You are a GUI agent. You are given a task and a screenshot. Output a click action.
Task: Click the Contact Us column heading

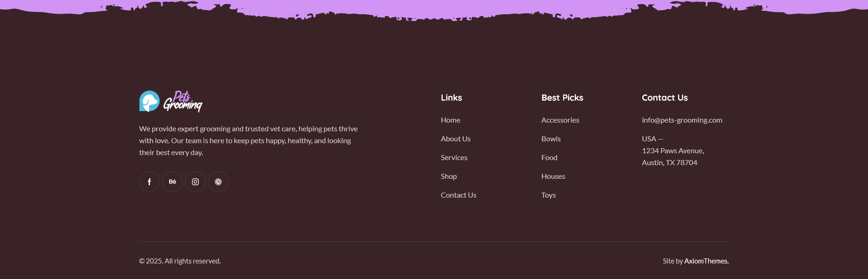click(665, 97)
